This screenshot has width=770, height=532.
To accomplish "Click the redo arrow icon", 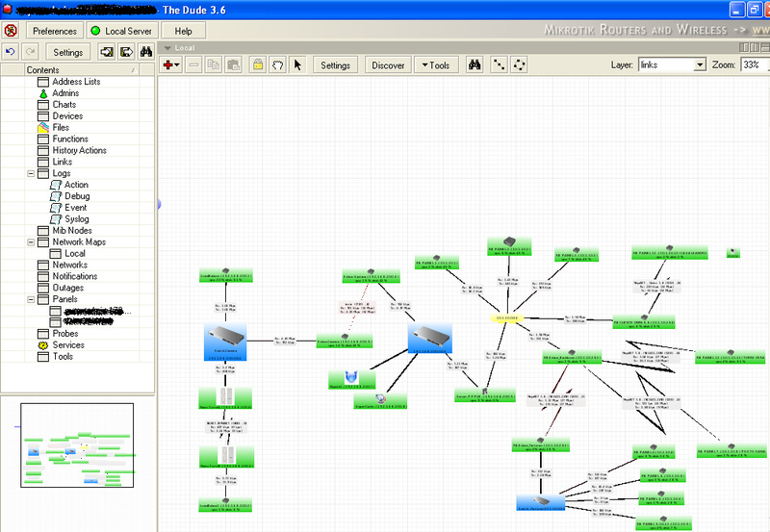I will tap(31, 52).
